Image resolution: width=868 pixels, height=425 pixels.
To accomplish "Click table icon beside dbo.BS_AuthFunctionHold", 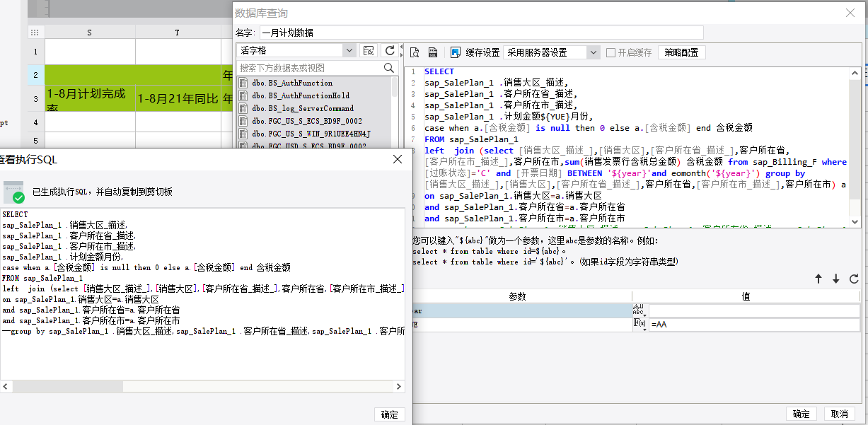I will point(243,95).
